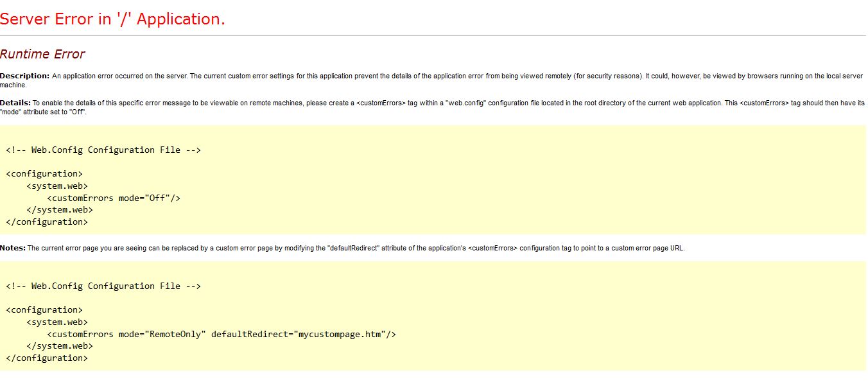Click the opening system.web tag in first code block
This screenshot has width=868, height=384.
[x=57, y=186]
